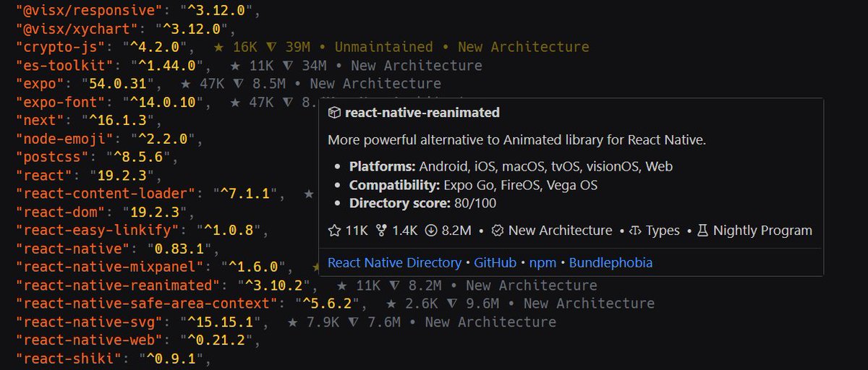Click the es-toolkit stats annotation with 34M
Viewport: 868px width, 370px height.
[356, 66]
